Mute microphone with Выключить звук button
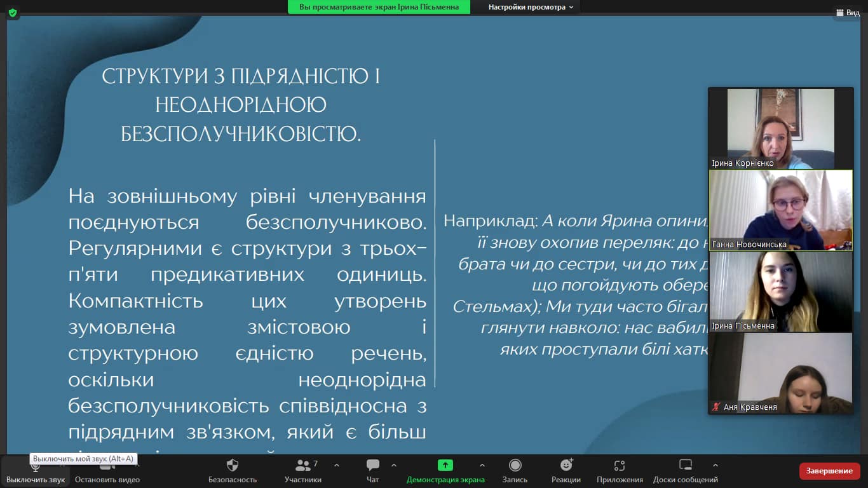 pos(36,471)
